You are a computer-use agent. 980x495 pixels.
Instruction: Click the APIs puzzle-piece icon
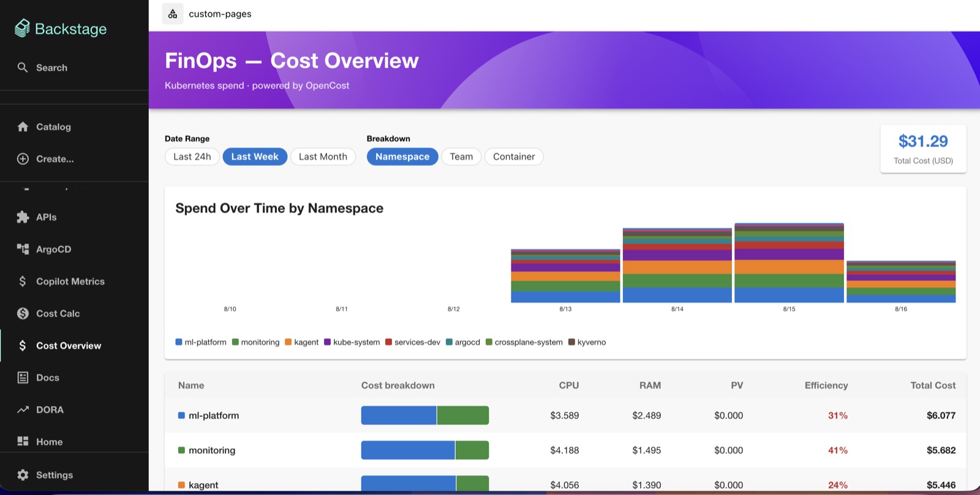23,217
